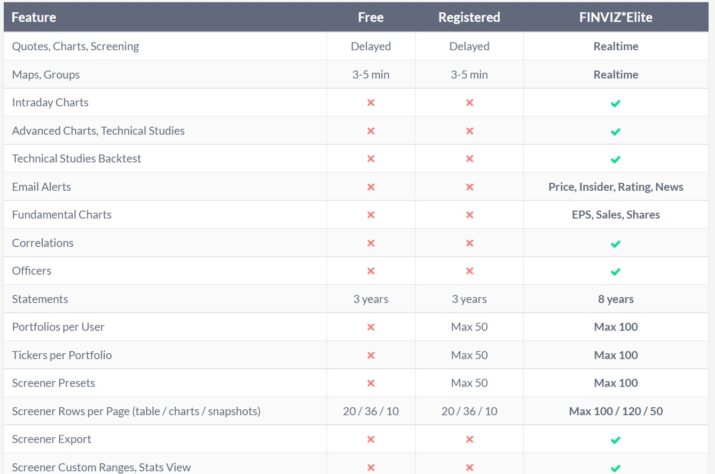Select the Screener Export label

pos(51,439)
